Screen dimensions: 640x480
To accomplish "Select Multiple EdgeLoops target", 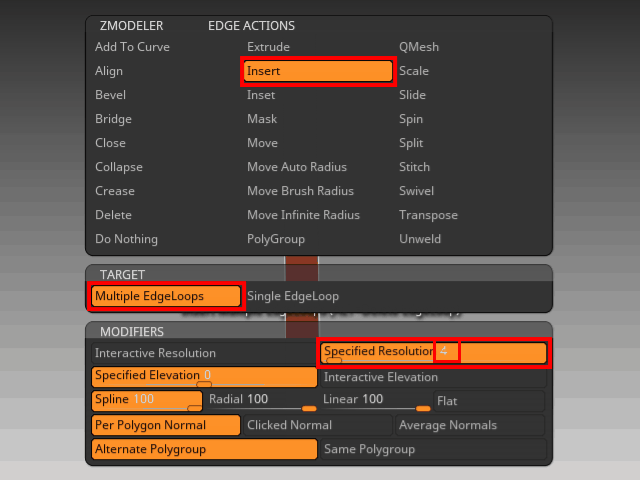I will click(x=166, y=296).
